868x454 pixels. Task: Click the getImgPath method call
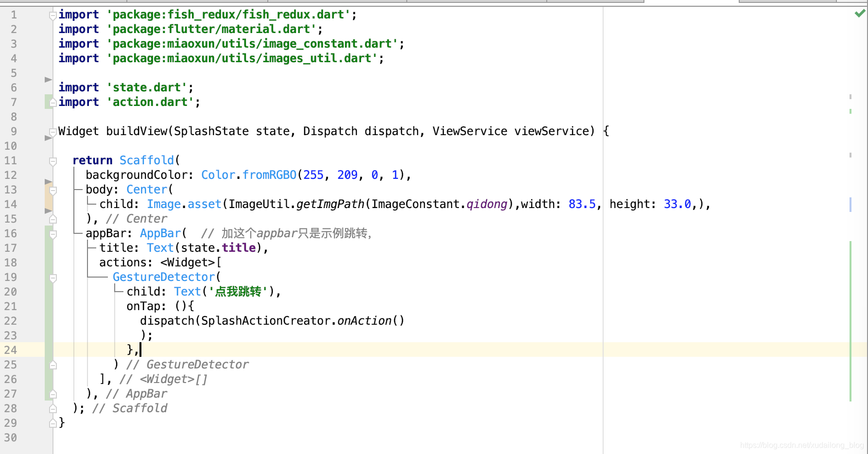[x=330, y=204]
